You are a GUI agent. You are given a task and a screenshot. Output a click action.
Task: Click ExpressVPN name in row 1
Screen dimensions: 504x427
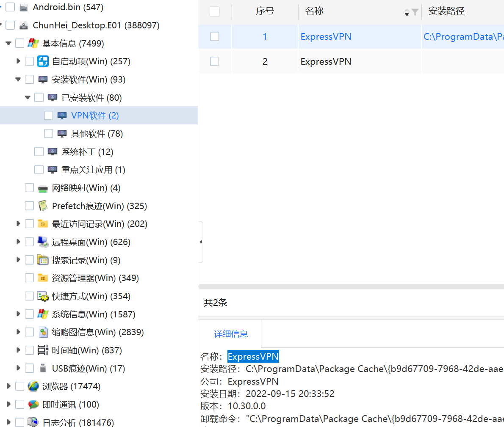(x=326, y=36)
